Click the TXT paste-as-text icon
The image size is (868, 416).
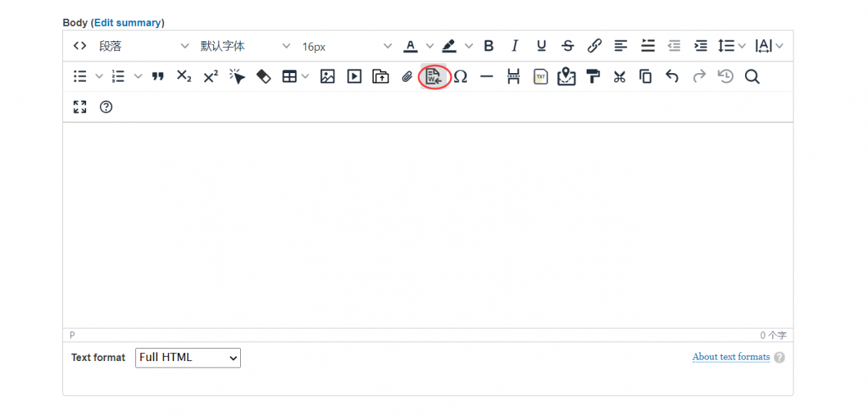[540, 77]
